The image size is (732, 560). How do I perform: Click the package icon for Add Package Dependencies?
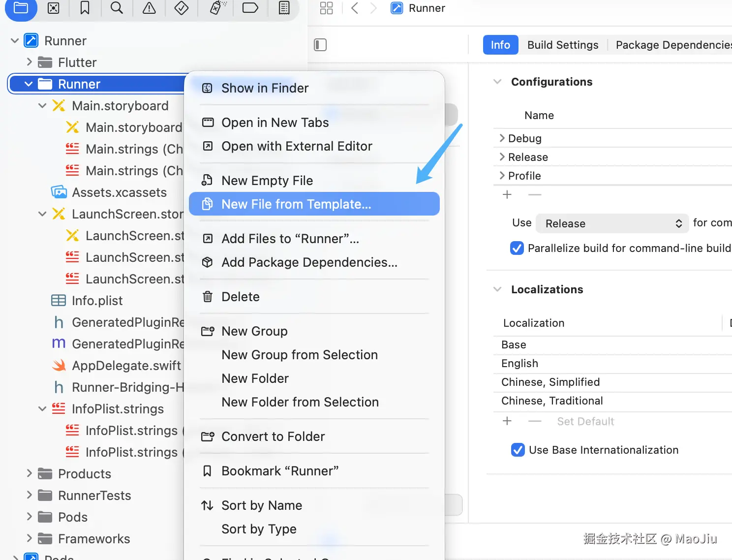tap(208, 262)
